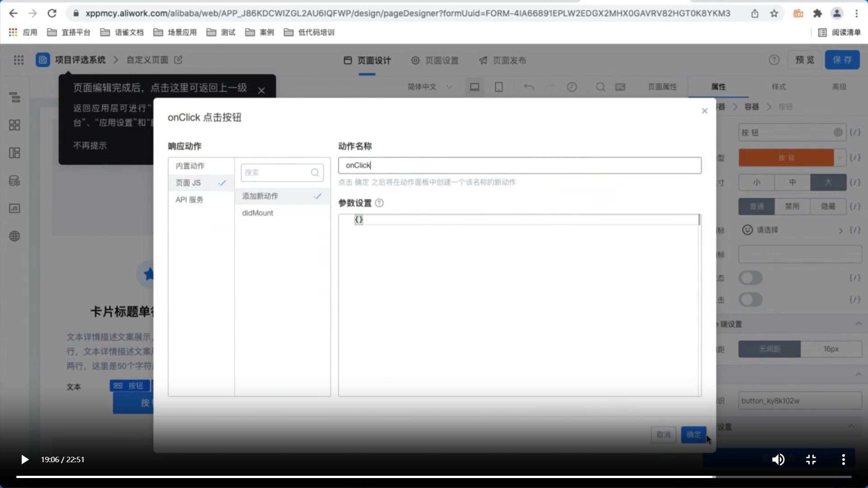
Task: Bookmark page with star icon
Action: click(x=774, y=14)
